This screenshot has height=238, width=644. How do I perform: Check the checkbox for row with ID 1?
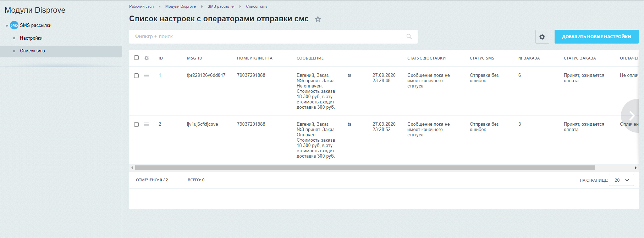(136, 75)
